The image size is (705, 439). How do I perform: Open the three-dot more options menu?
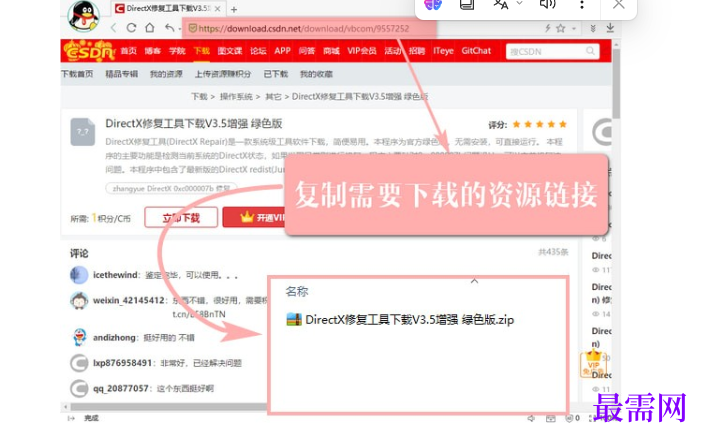[x=582, y=5]
